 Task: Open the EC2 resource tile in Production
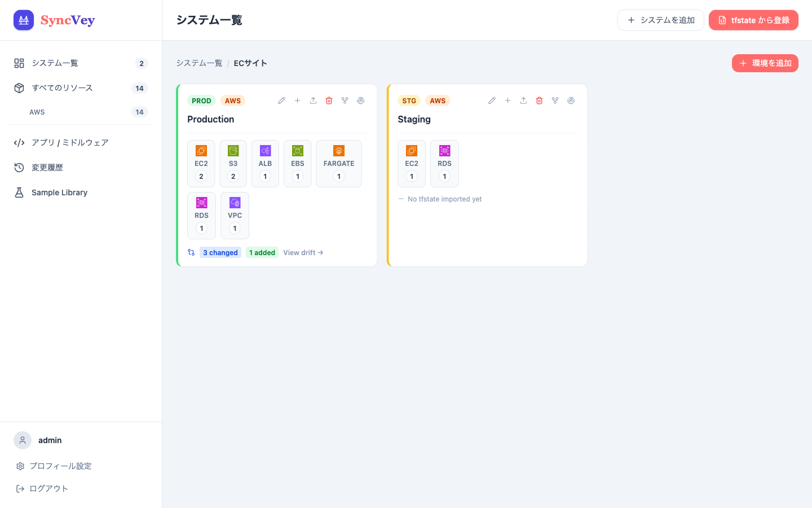[201, 164]
